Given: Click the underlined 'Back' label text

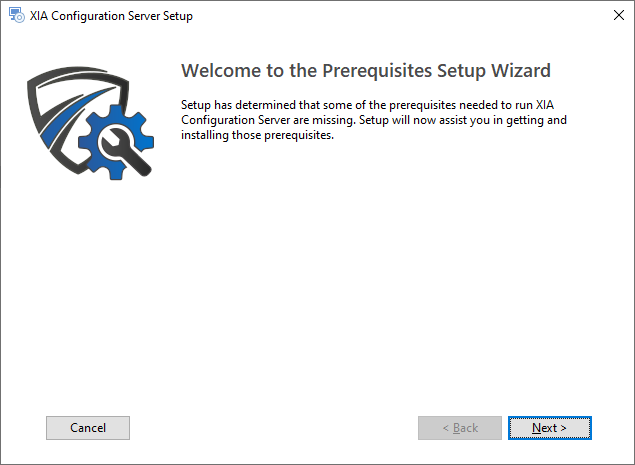Looking at the screenshot, I should pos(465,428).
